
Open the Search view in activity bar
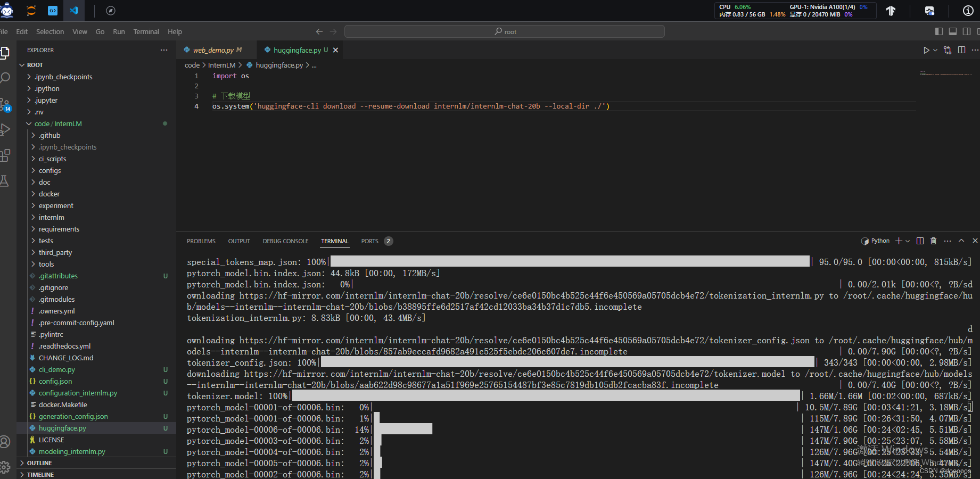point(5,78)
